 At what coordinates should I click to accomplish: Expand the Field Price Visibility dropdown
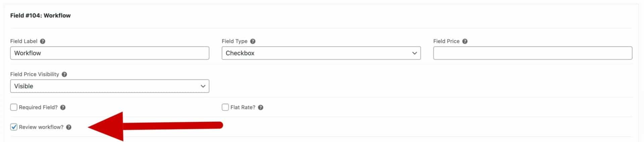point(110,86)
